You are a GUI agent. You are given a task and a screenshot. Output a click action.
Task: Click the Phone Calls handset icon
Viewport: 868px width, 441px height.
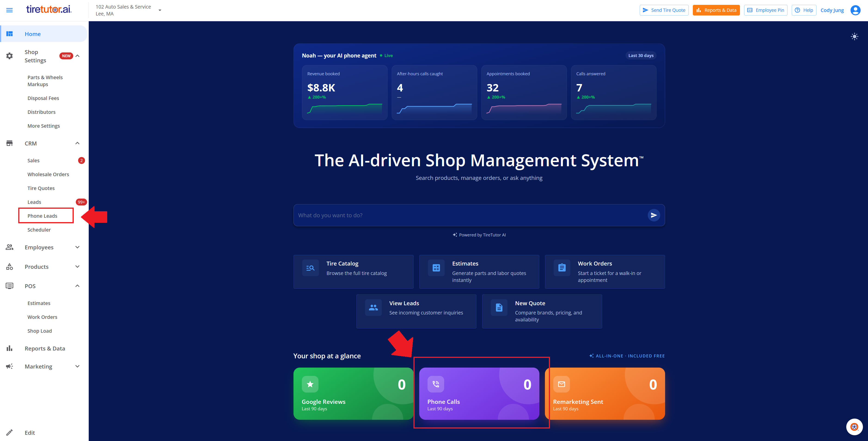click(436, 384)
